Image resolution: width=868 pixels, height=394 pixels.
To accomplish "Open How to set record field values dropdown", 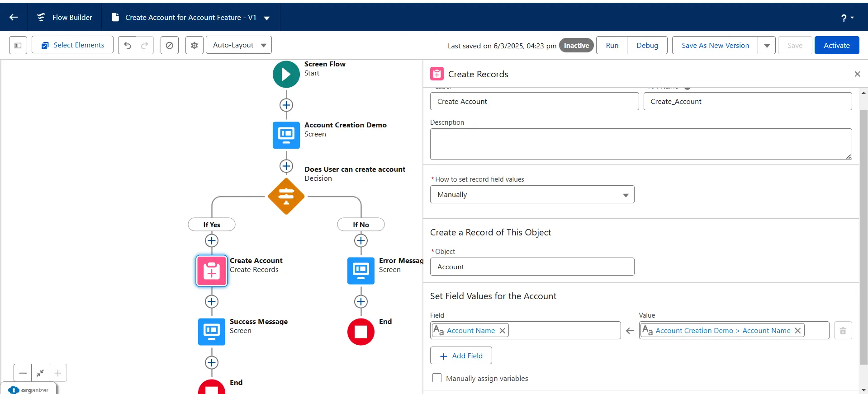I will tap(532, 194).
